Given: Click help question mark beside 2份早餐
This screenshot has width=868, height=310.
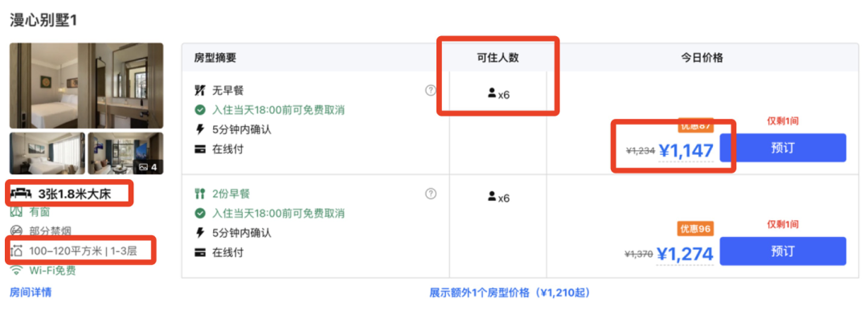Looking at the screenshot, I should click(431, 194).
